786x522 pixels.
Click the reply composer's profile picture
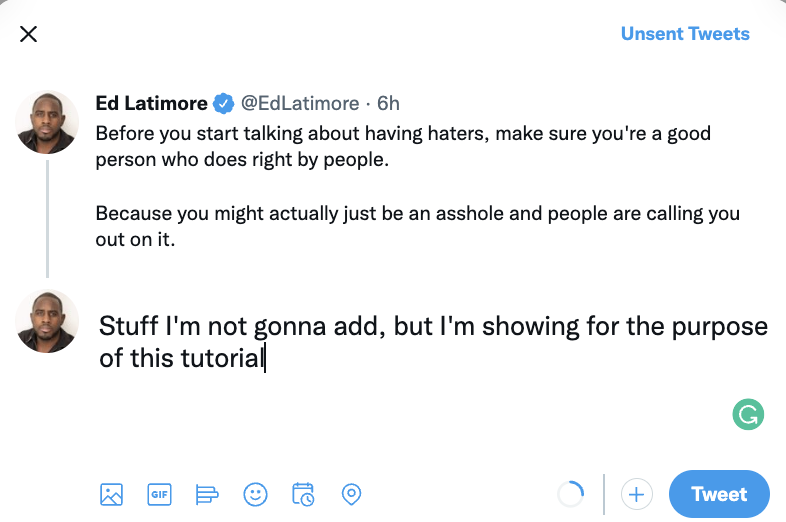[47, 321]
